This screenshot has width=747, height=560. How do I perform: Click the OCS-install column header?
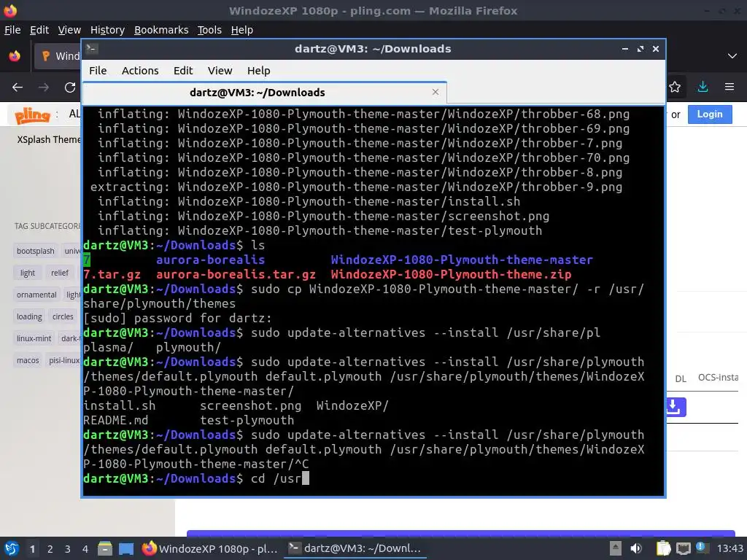718,377
